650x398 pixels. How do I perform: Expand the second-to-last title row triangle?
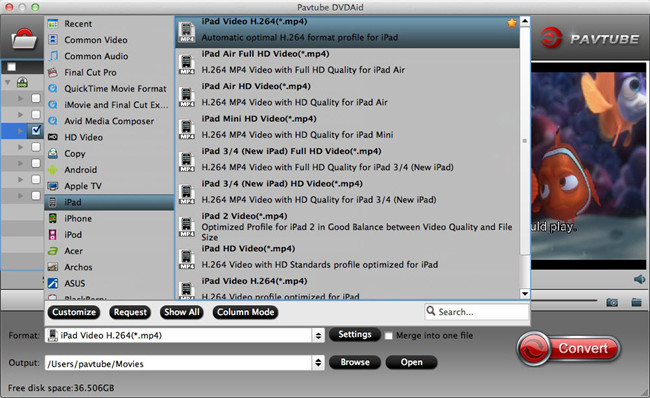click(x=20, y=180)
